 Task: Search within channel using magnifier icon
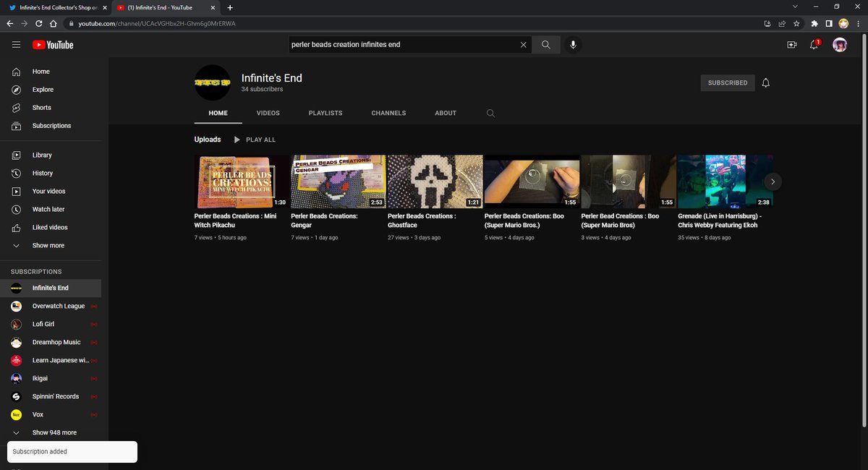coord(490,114)
